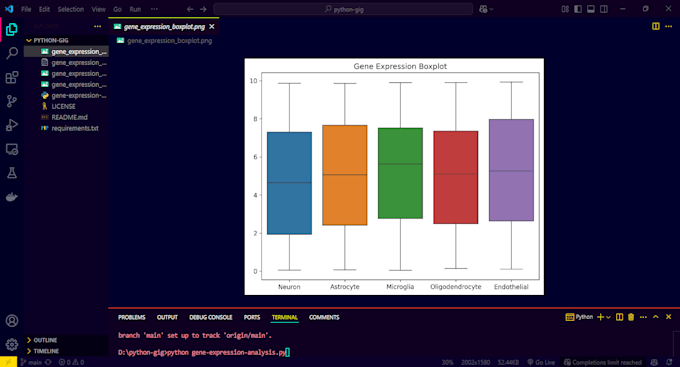Kill the terminal with the trash icon
680x367 pixels.
(x=631, y=317)
